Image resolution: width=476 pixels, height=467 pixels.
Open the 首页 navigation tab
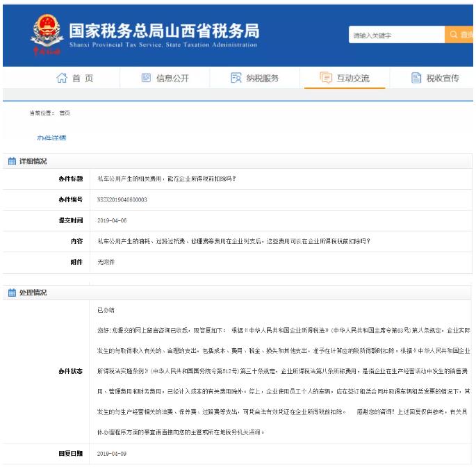point(74,78)
